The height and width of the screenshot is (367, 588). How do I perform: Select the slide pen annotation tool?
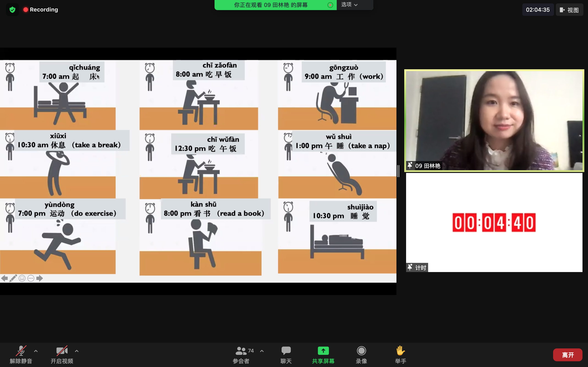pos(13,278)
